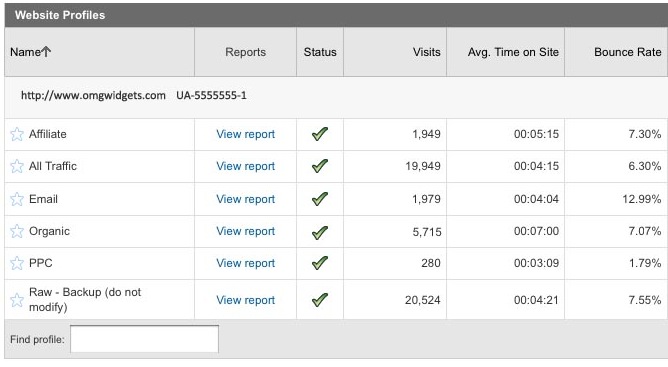Click the PPC status checkmark
Image resolution: width=668 pixels, height=367 pixels.
[320, 263]
